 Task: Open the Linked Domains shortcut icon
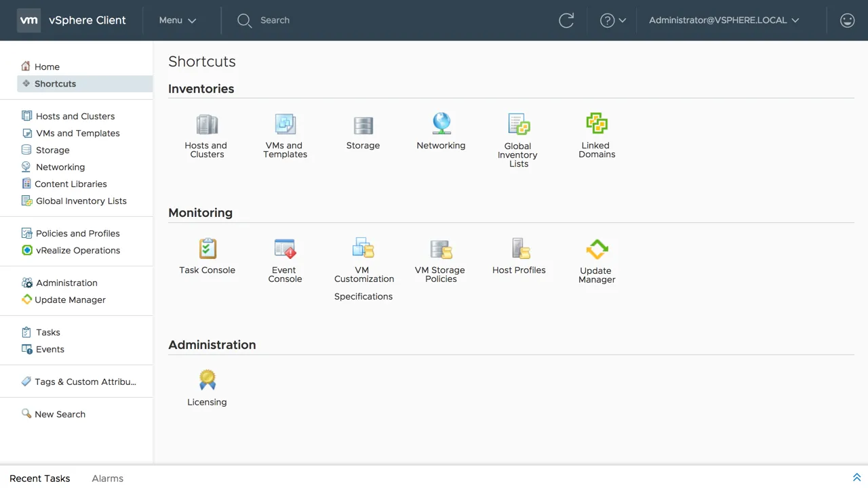point(597,124)
